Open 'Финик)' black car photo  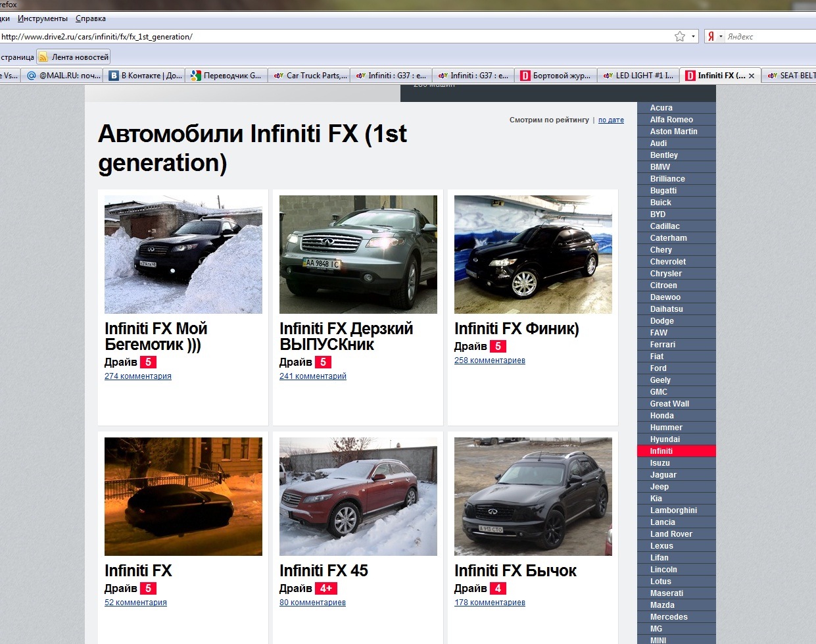(533, 255)
